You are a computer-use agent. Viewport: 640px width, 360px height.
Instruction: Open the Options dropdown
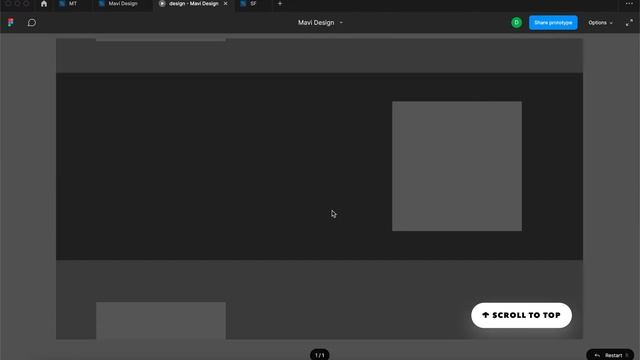point(600,22)
